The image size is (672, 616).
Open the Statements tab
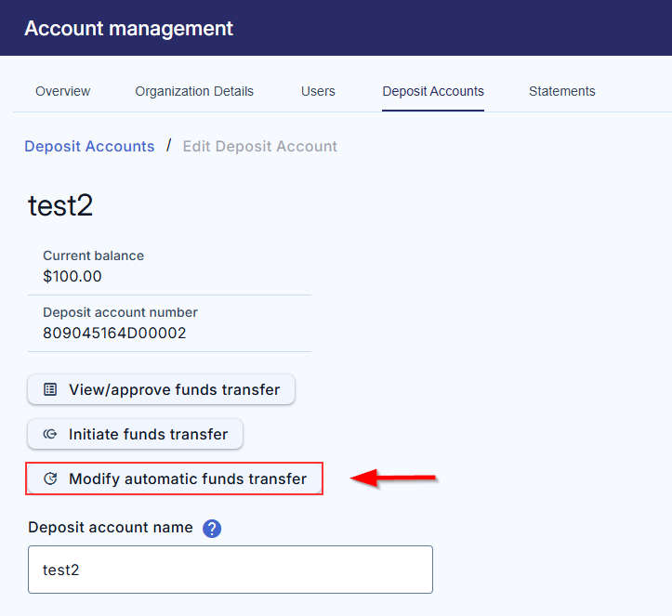tap(562, 91)
